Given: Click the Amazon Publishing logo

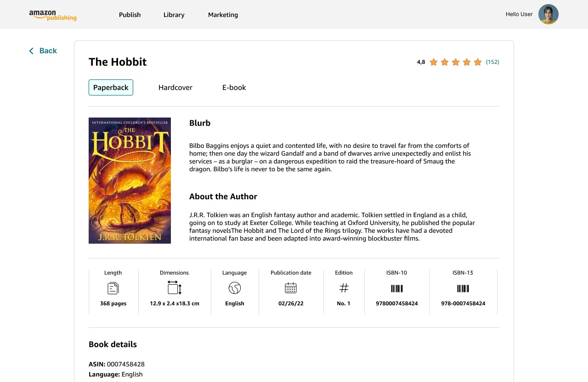Looking at the screenshot, I should [x=53, y=15].
